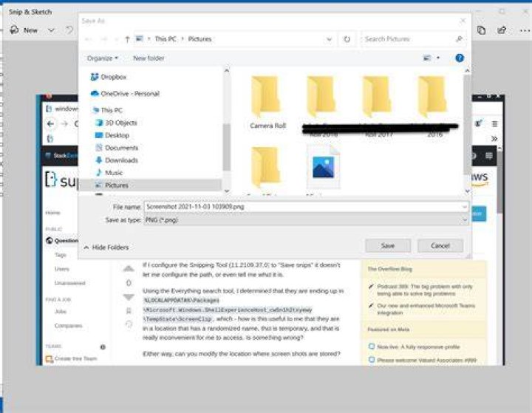Downvote the question with the down arrow

pyautogui.click(x=129, y=297)
